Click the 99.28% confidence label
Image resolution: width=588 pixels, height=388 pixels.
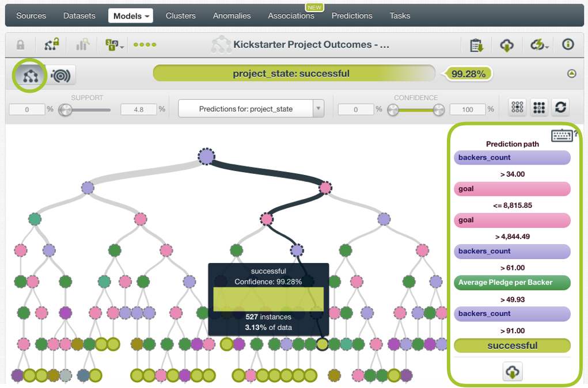(x=468, y=74)
